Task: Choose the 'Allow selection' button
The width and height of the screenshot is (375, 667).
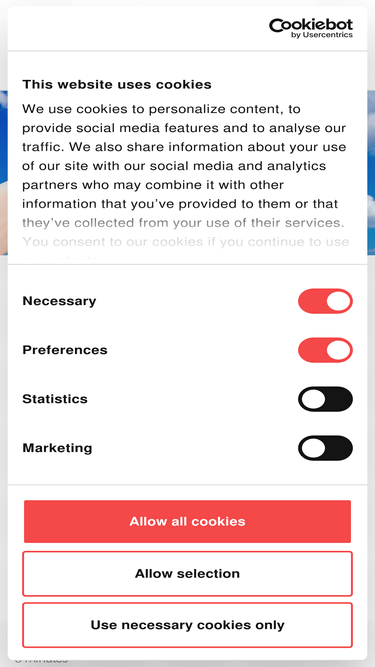Action: pyautogui.click(x=188, y=573)
